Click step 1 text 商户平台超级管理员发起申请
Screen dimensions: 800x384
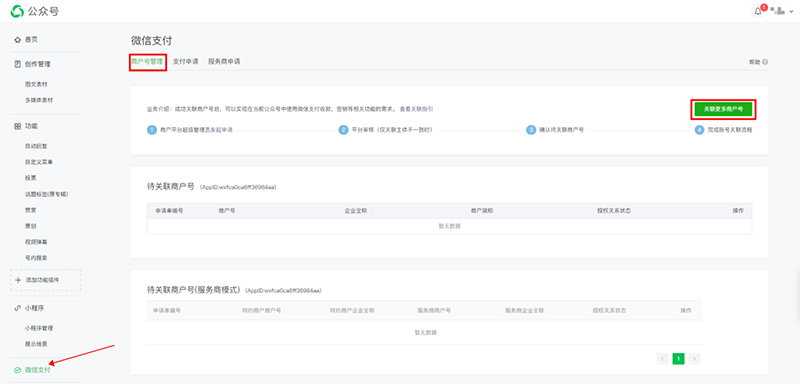pos(196,130)
